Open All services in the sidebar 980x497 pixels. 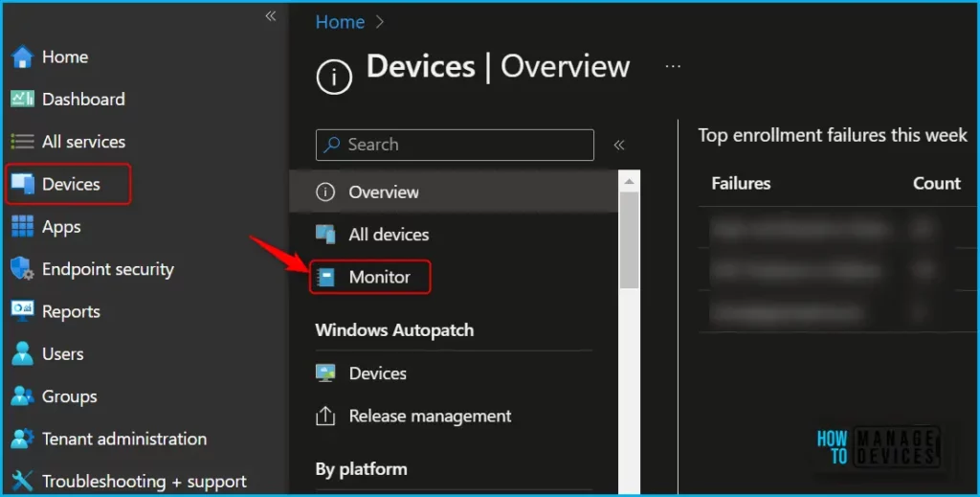(x=84, y=142)
